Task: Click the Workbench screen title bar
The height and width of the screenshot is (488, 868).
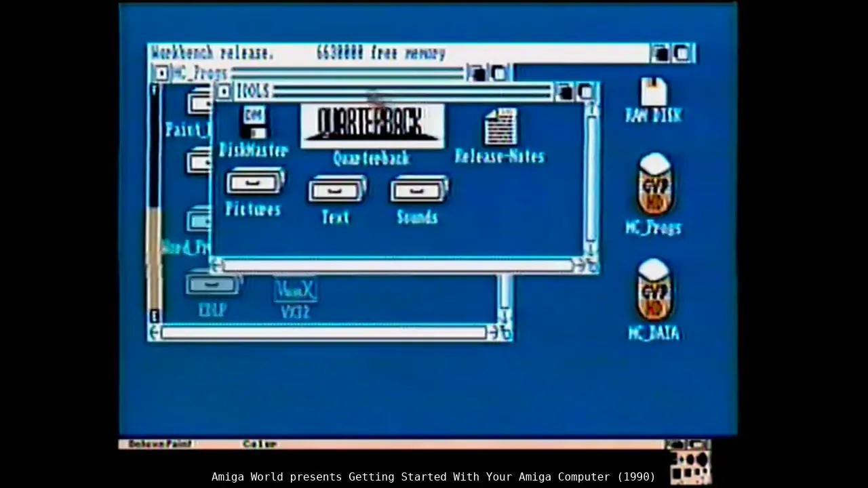Action: pos(399,54)
